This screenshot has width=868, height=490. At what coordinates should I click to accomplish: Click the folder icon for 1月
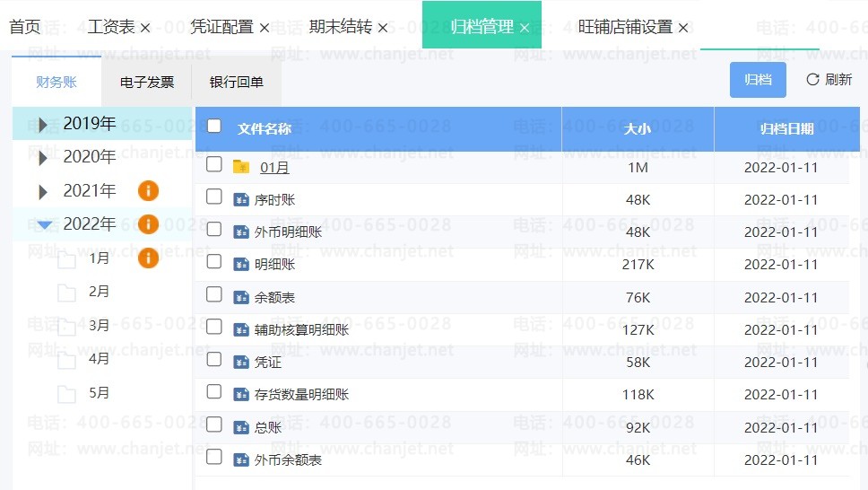[x=66, y=260]
